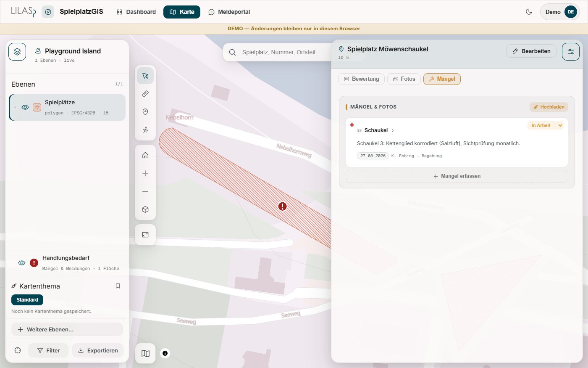Click the search magnifier icon

pyautogui.click(x=232, y=52)
